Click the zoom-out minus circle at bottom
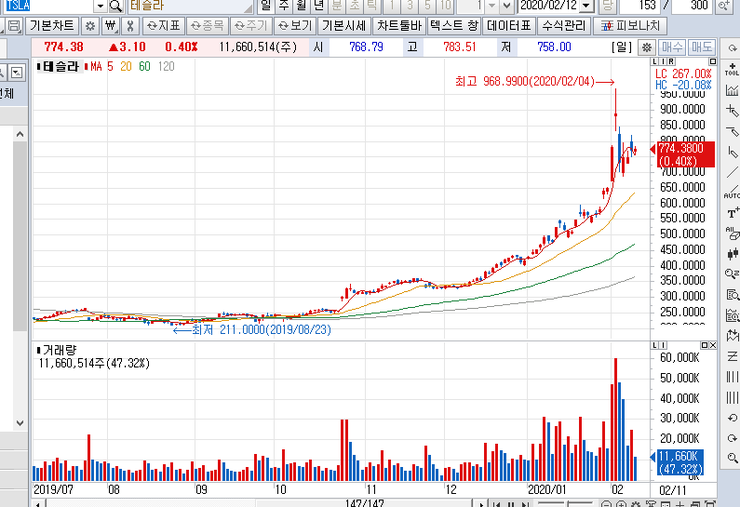Image resolution: width=740 pixels, height=507 pixels. point(607,504)
